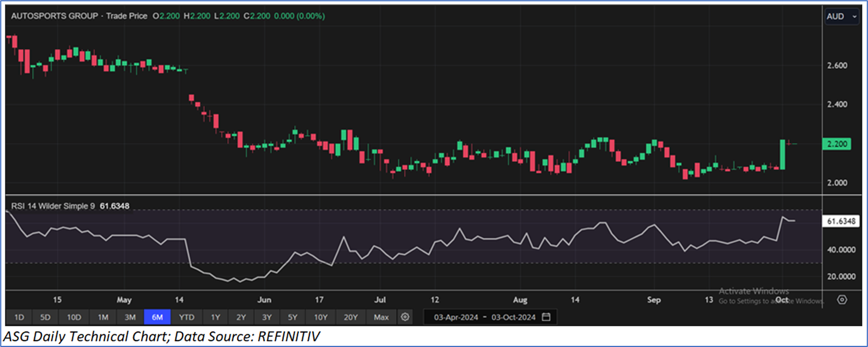Choose the 3M timeframe

click(x=130, y=317)
